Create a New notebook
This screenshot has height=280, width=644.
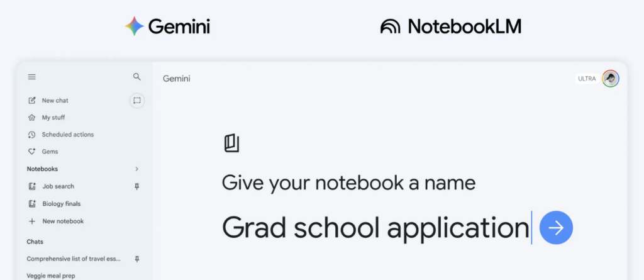point(62,221)
